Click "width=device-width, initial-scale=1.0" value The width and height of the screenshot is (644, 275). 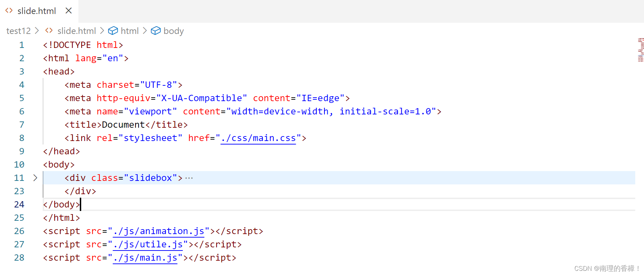331,112
